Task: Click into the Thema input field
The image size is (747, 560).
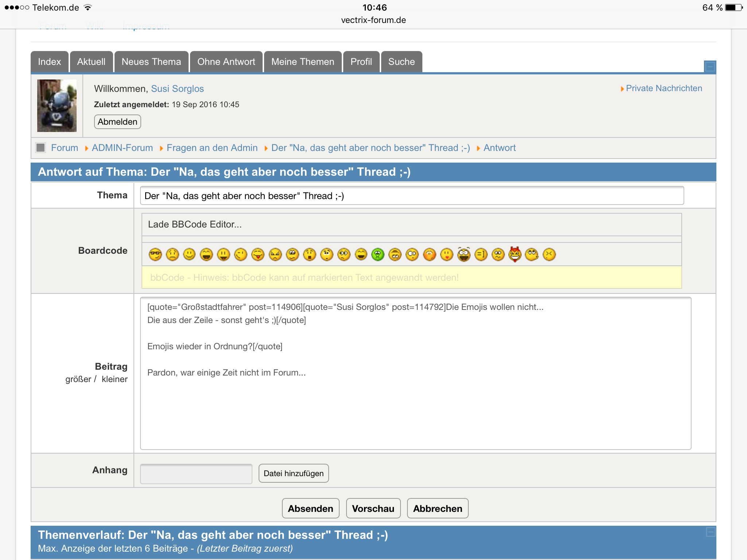Action: 411,196
